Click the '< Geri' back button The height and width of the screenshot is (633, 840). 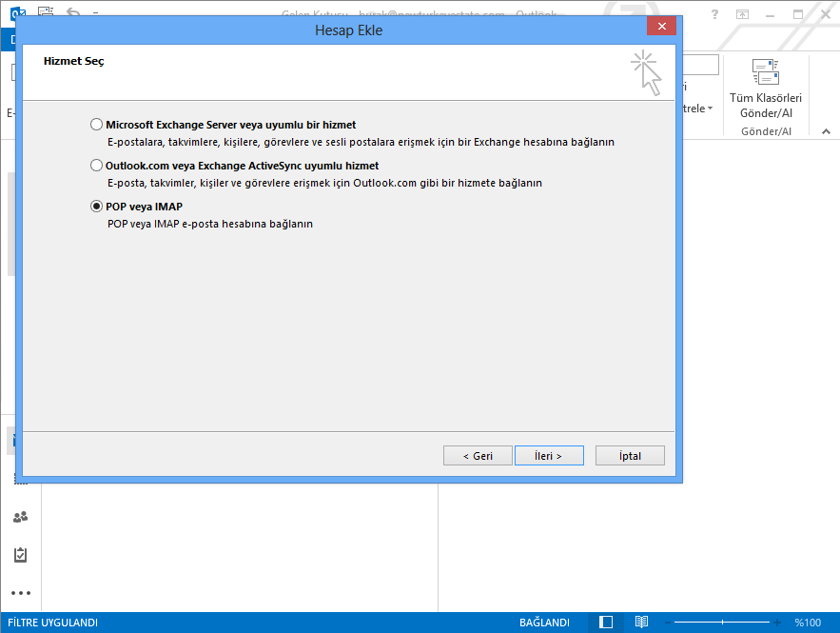tap(478, 456)
